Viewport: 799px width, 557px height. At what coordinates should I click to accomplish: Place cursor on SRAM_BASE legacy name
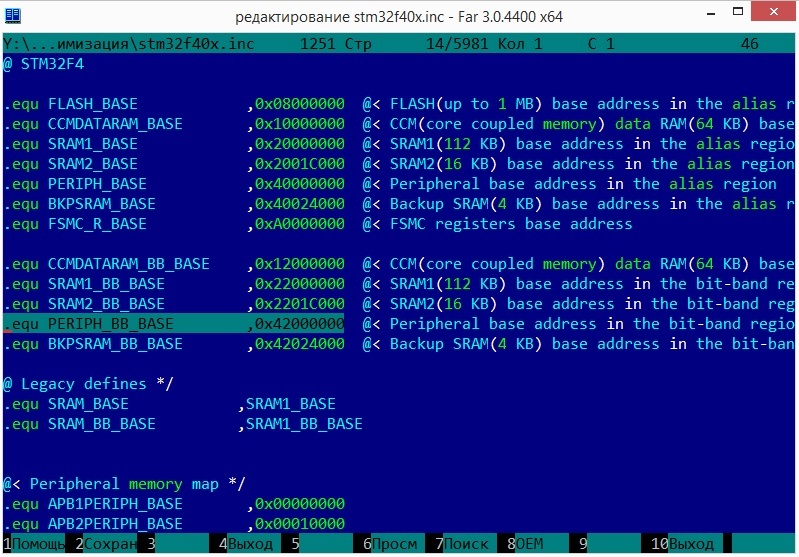pyautogui.click(x=88, y=404)
